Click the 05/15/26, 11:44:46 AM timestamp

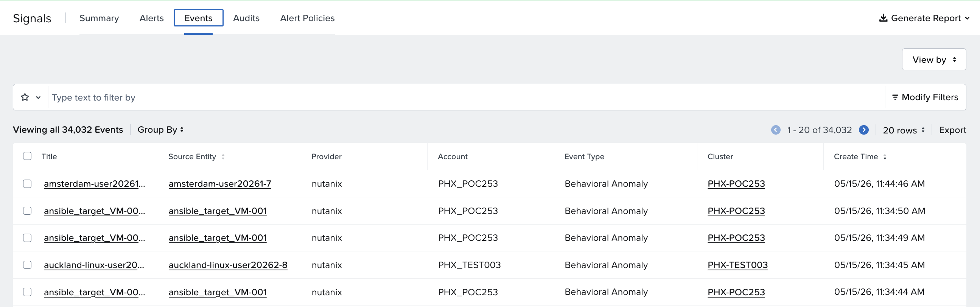click(x=880, y=184)
